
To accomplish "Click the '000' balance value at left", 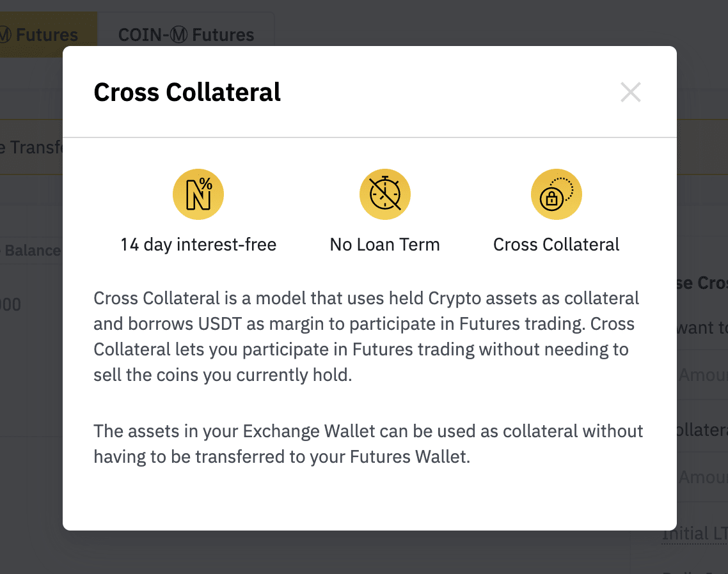I will click(x=10, y=305).
